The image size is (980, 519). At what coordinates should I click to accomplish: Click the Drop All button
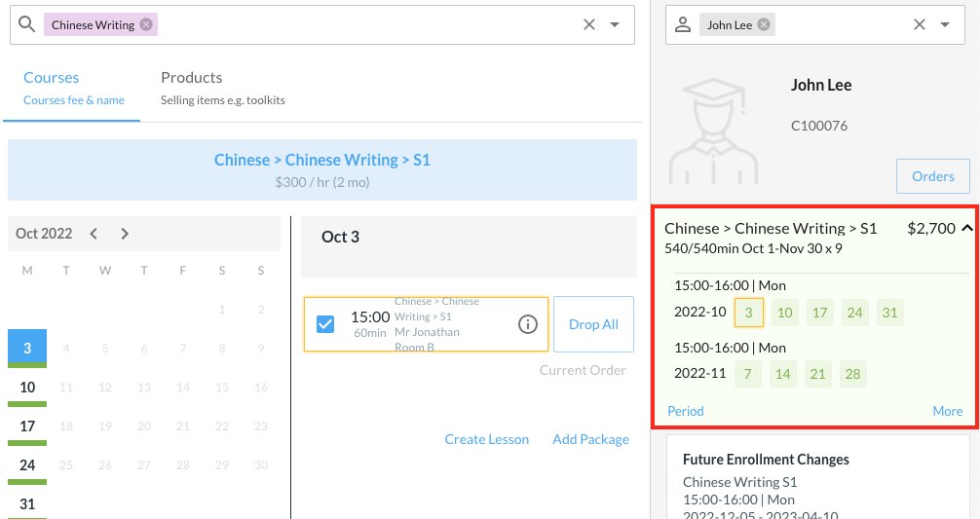593,324
